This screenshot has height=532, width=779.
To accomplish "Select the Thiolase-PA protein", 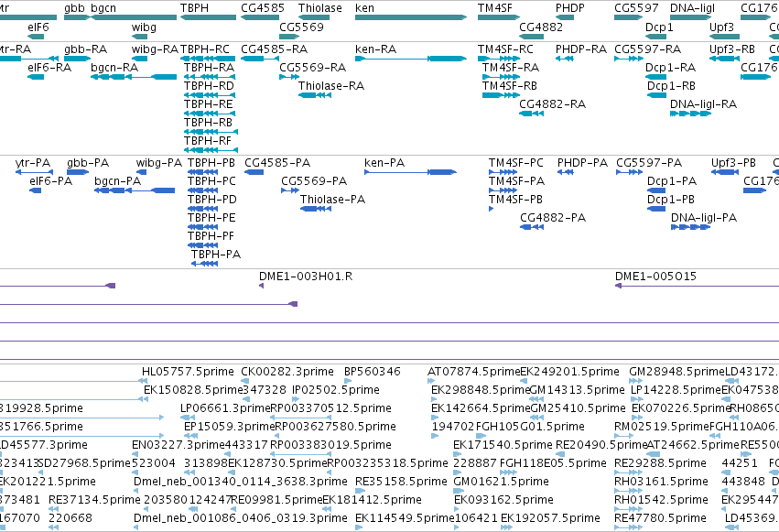I will tap(316, 209).
